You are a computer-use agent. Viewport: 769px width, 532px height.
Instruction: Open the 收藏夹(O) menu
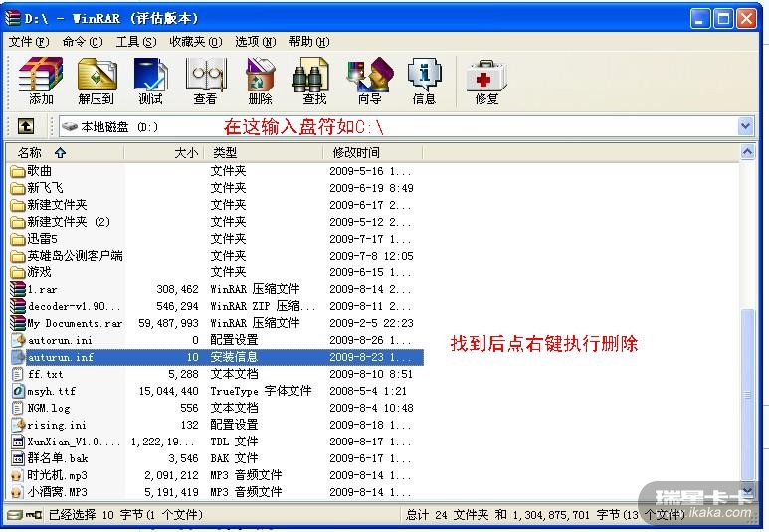click(196, 42)
